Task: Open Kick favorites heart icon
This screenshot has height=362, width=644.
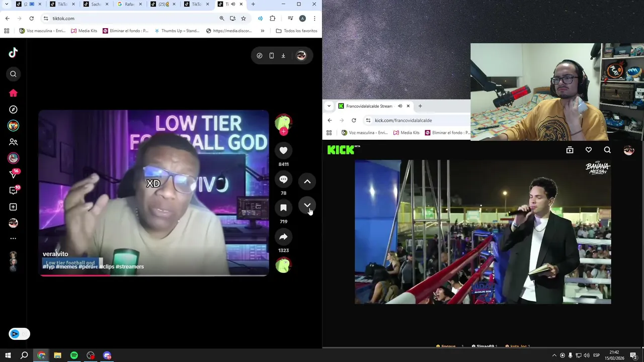Action: pyautogui.click(x=588, y=150)
